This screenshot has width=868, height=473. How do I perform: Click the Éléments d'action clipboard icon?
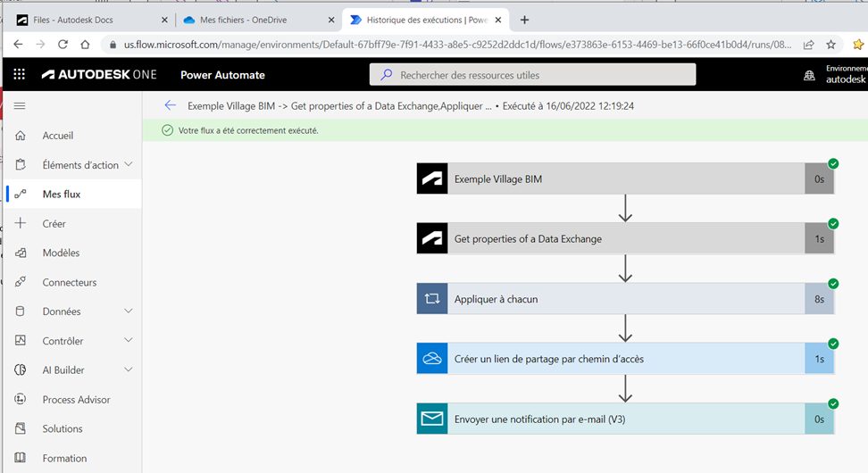pos(21,165)
